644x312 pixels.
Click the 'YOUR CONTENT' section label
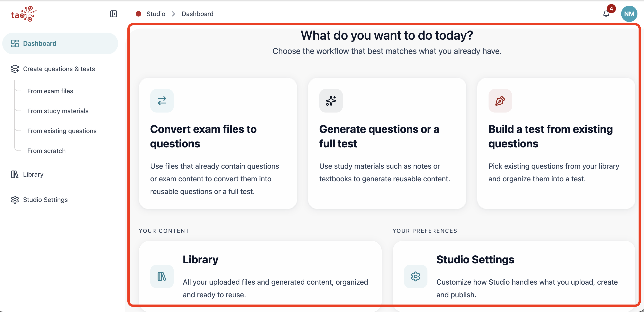tap(164, 231)
